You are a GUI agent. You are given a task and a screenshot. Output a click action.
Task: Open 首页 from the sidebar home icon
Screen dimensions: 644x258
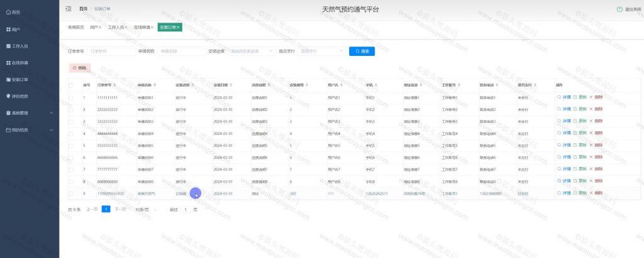pyautogui.click(x=8, y=13)
